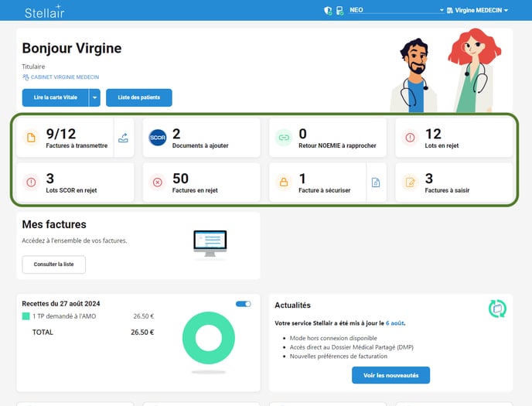Click the green refresh icon in Actualités
Screen dimensions: 532x406
click(x=497, y=309)
